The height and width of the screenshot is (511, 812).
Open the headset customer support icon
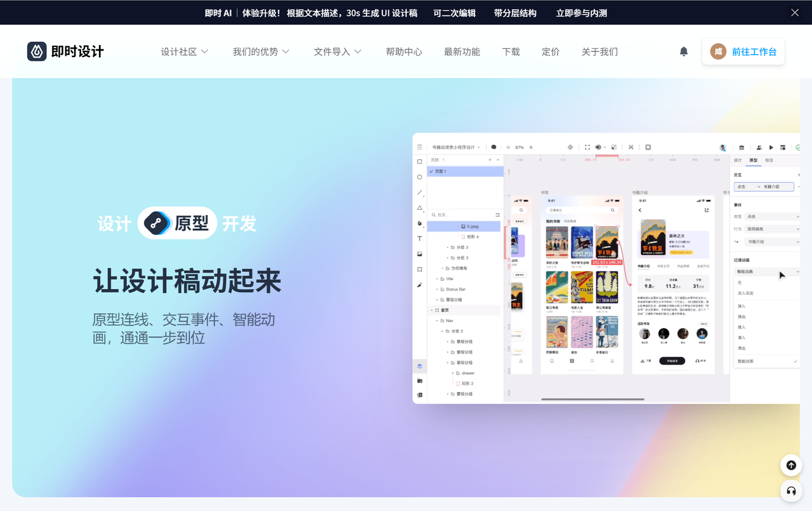pos(791,491)
